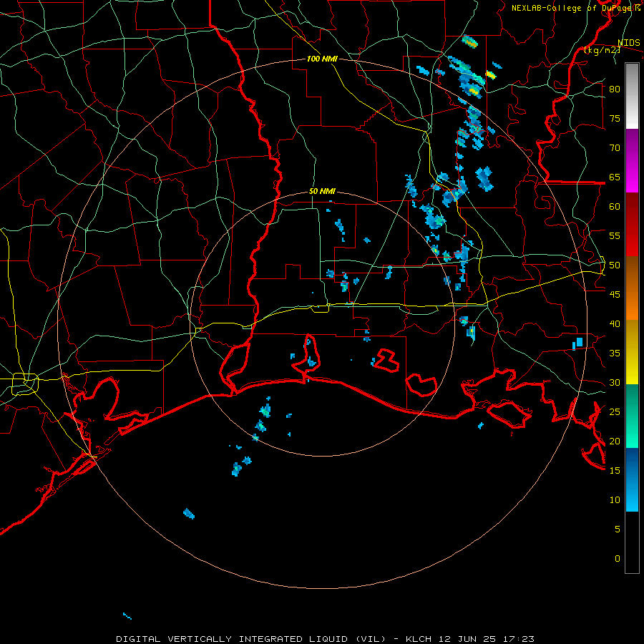Click the scale value "35"
644x644 pixels.
pyautogui.click(x=615, y=353)
